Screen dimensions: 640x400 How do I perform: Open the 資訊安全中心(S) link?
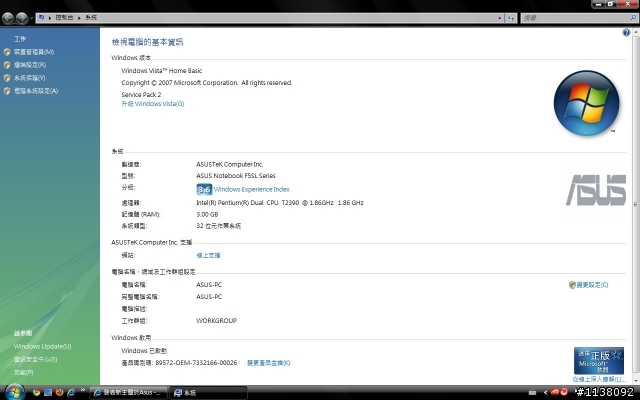pyautogui.click(x=36, y=360)
